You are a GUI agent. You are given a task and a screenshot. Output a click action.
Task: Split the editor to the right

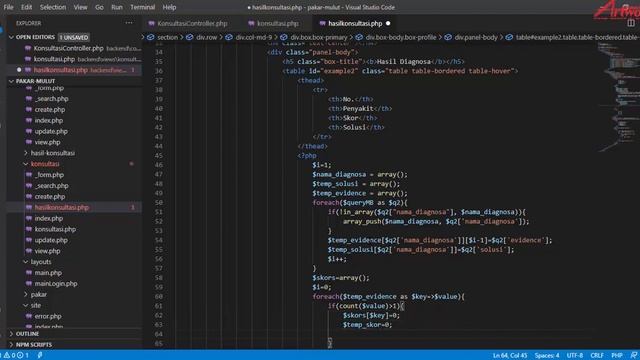(x=631, y=23)
